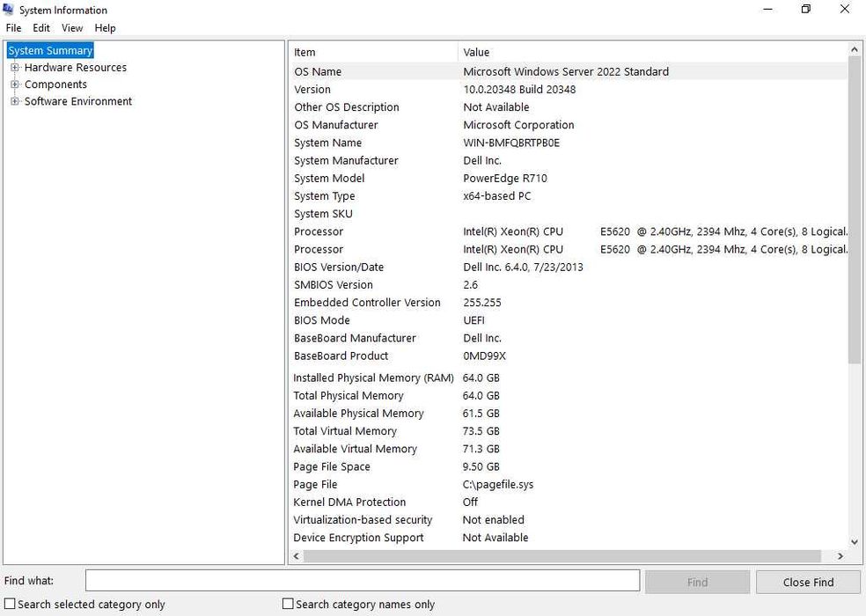The height and width of the screenshot is (616, 866).
Task: Click the 61.5 GB value
Action: pos(481,414)
